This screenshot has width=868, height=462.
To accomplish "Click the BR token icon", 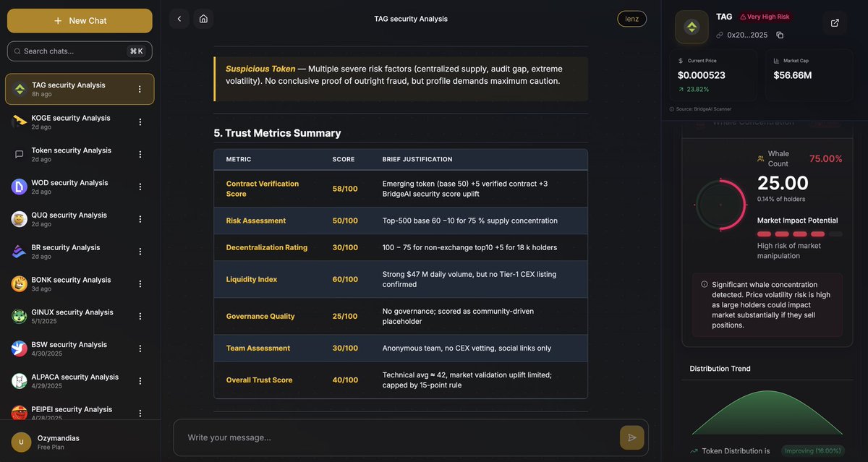I will [20, 251].
